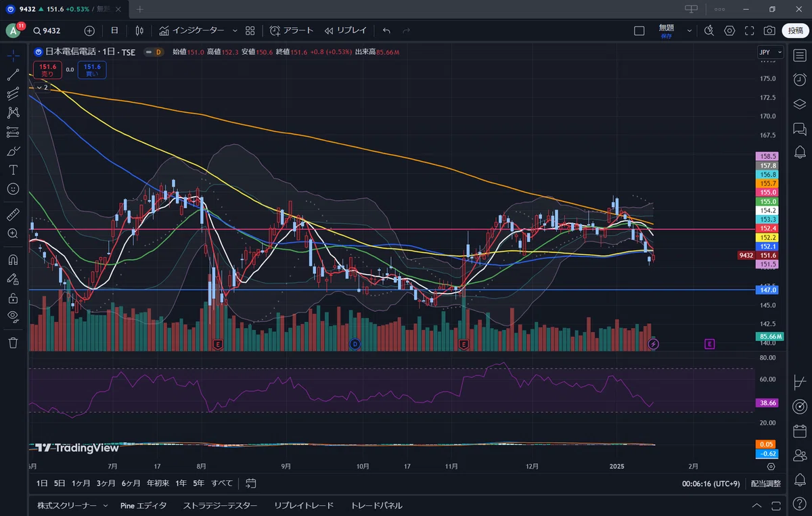
Task: Maximize the bottom panel
Action: point(775,506)
